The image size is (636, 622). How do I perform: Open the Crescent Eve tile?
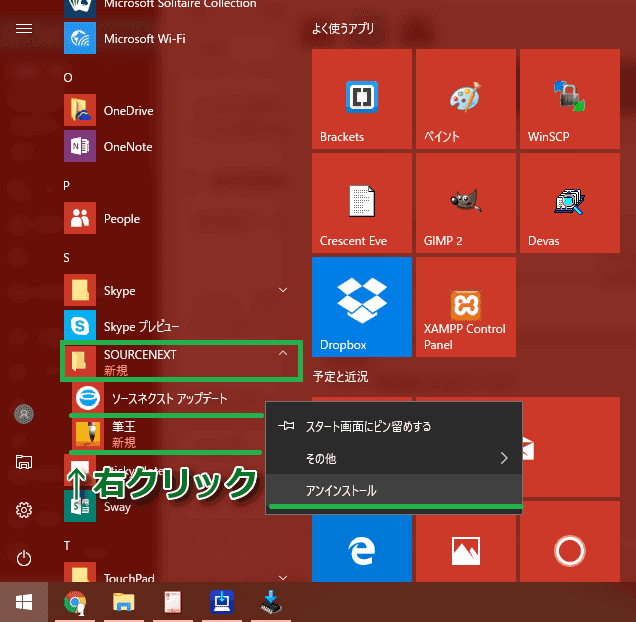(362, 203)
